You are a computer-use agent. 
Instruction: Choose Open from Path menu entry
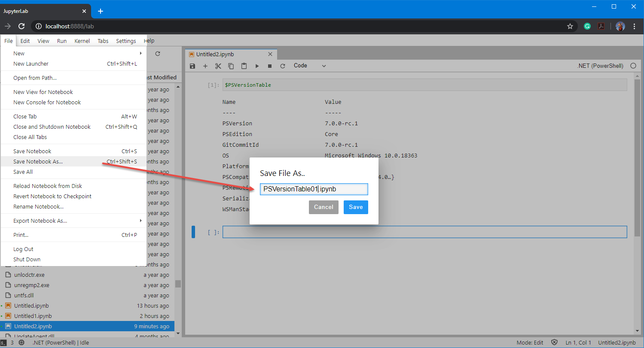pyautogui.click(x=74, y=78)
